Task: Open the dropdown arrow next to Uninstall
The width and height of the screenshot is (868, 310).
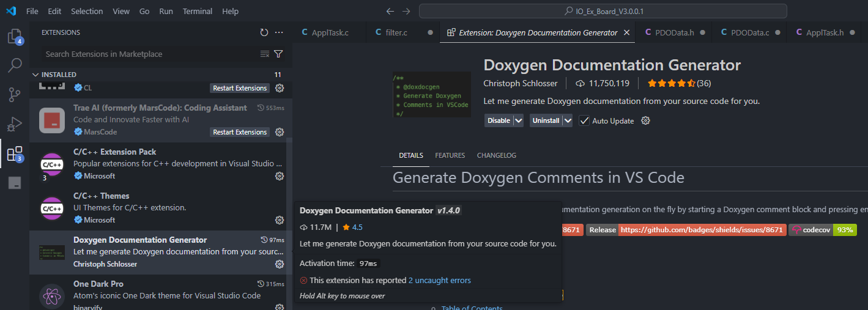Action: (x=568, y=120)
